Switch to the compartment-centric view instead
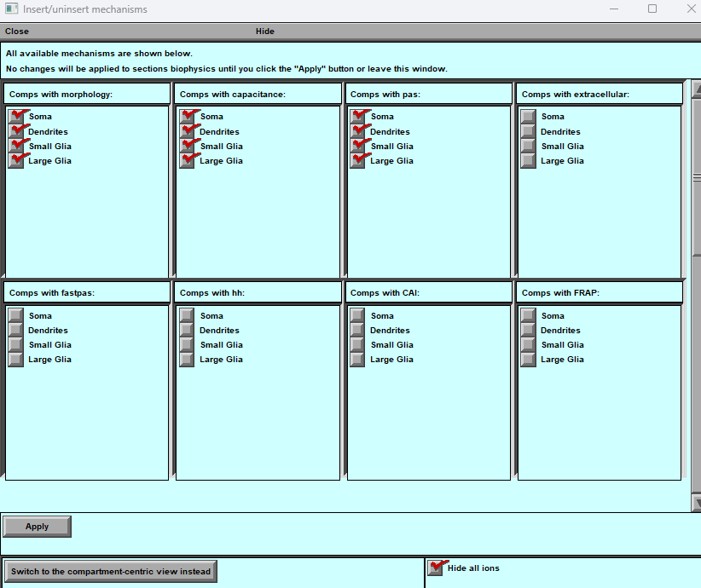 [x=111, y=571]
